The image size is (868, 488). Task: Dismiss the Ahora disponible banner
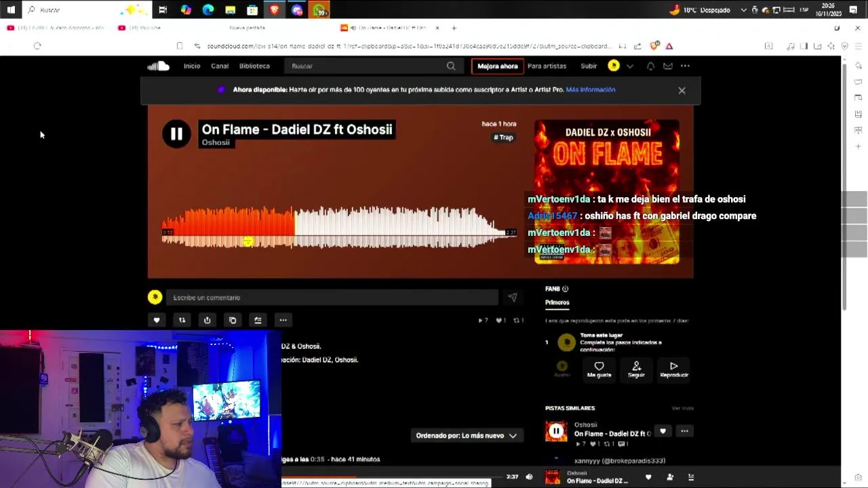[x=682, y=90]
